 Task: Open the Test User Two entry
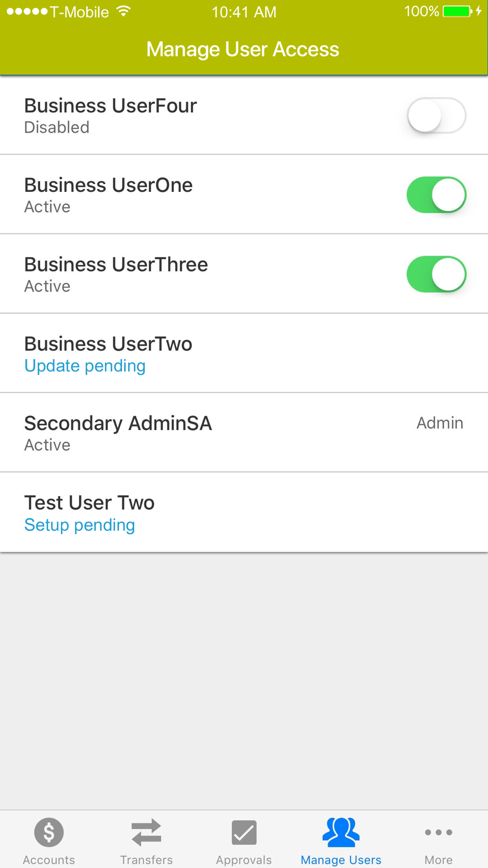[x=244, y=512]
